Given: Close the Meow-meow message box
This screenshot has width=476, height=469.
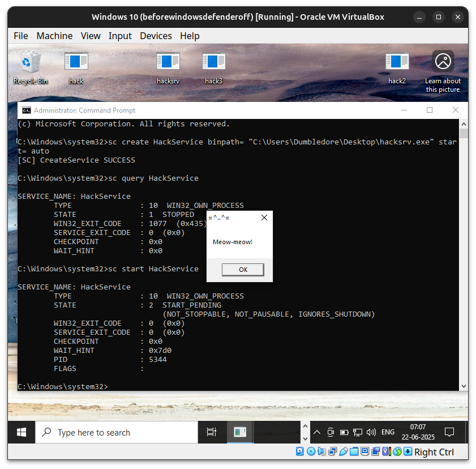Looking at the screenshot, I should click(x=264, y=218).
